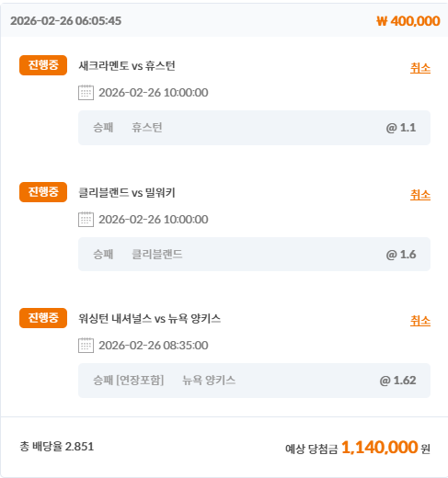Click the bet timestamp 2026-02-26 06:05:45
Image resolution: width=448 pixels, height=478 pixels.
pyautogui.click(x=65, y=21)
